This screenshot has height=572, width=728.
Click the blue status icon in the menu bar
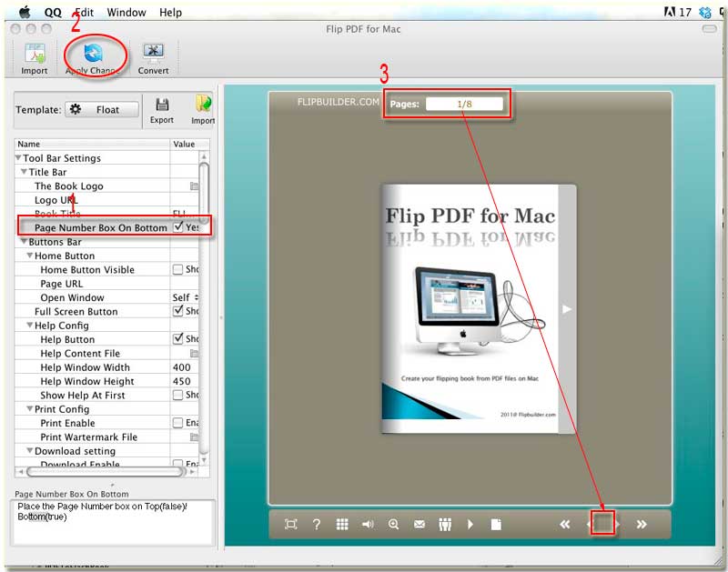tap(705, 12)
